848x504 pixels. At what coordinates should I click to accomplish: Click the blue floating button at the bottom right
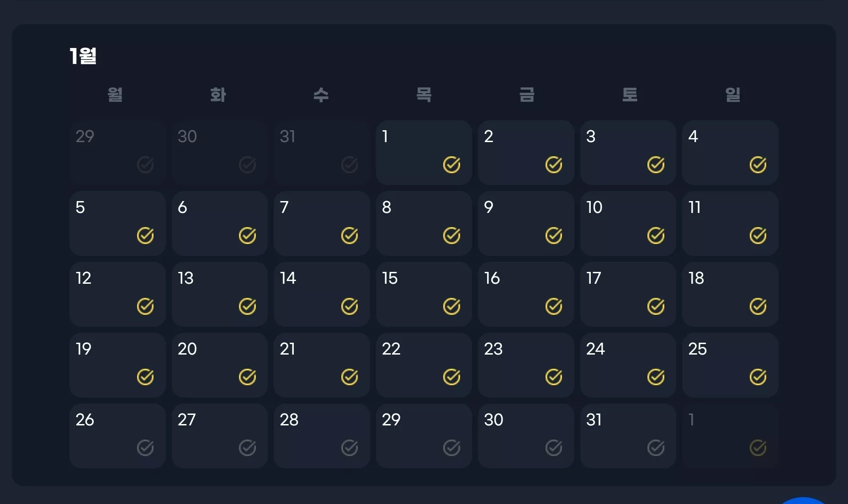click(x=803, y=501)
